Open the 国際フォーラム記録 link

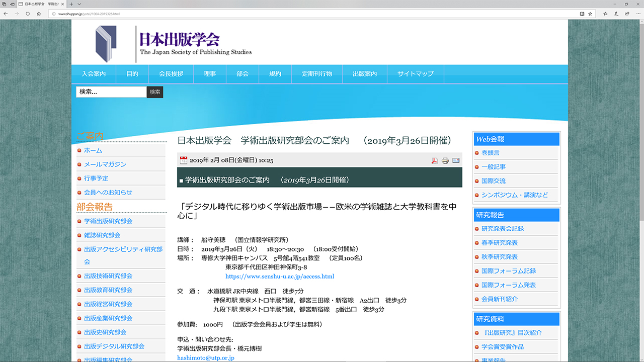click(509, 271)
